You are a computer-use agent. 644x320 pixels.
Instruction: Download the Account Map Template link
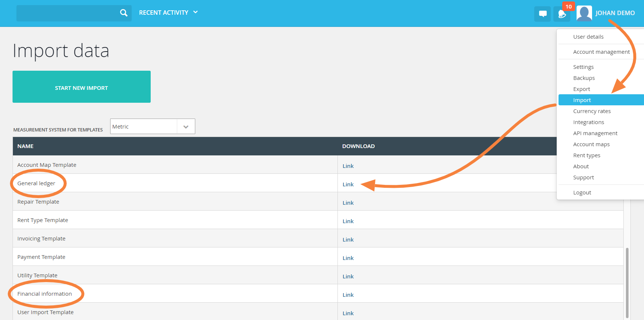(348, 166)
